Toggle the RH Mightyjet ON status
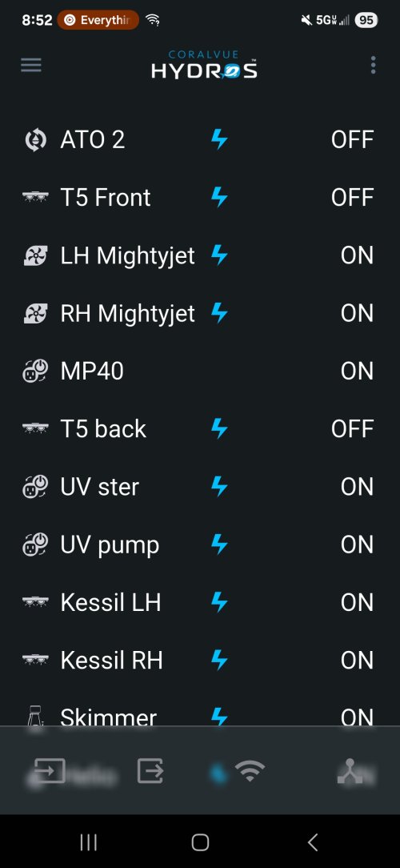The width and height of the screenshot is (400, 868). pos(358,313)
